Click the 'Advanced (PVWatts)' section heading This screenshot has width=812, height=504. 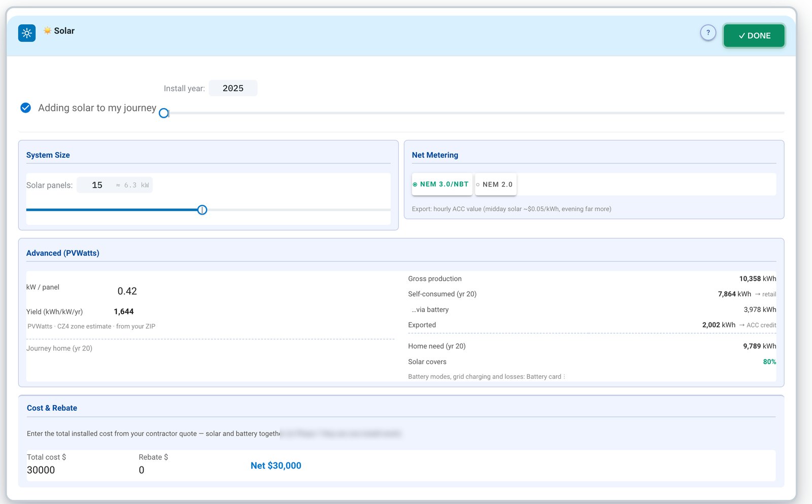(63, 253)
